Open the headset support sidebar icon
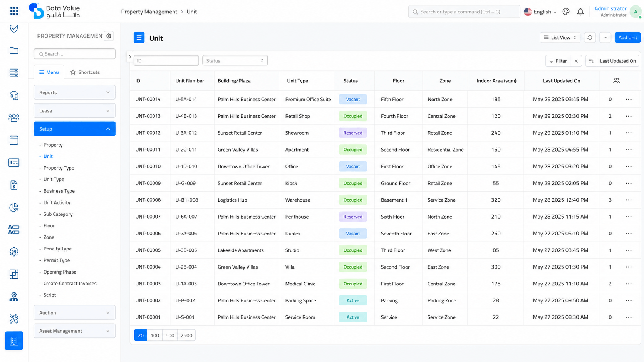644x362 pixels. 14,95
